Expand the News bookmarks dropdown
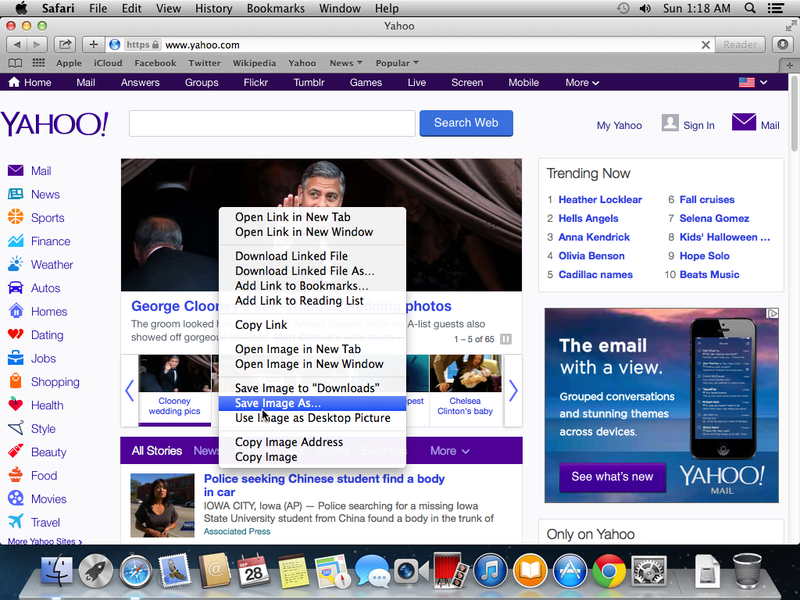800x600 pixels. pyautogui.click(x=345, y=63)
